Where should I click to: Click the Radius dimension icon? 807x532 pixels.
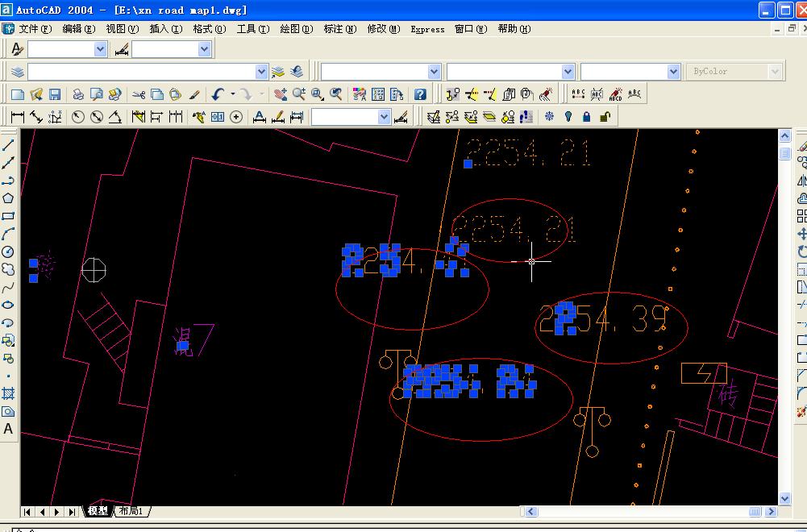tap(77, 117)
